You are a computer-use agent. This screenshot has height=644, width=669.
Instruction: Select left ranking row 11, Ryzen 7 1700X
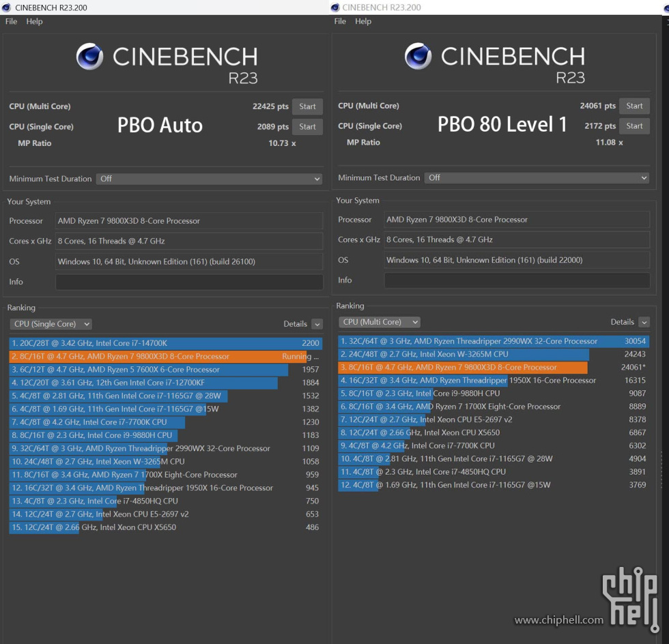[x=165, y=475]
